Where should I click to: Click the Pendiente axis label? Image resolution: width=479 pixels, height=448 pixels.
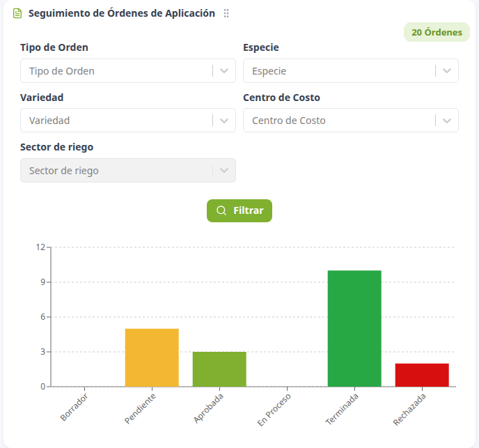pos(140,409)
